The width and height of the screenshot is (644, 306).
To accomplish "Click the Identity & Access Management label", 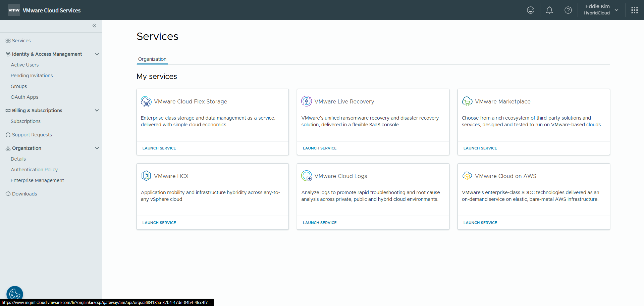I will tap(47, 54).
